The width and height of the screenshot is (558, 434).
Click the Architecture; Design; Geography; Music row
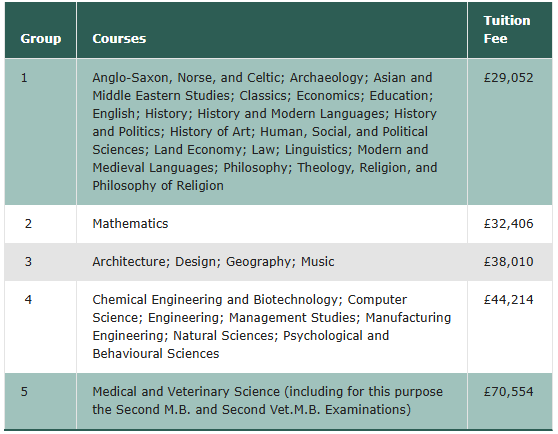coord(279,262)
